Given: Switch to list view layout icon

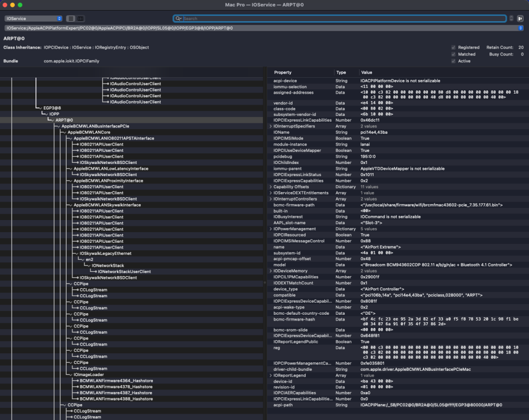Looking at the screenshot, I should (x=71, y=19).
